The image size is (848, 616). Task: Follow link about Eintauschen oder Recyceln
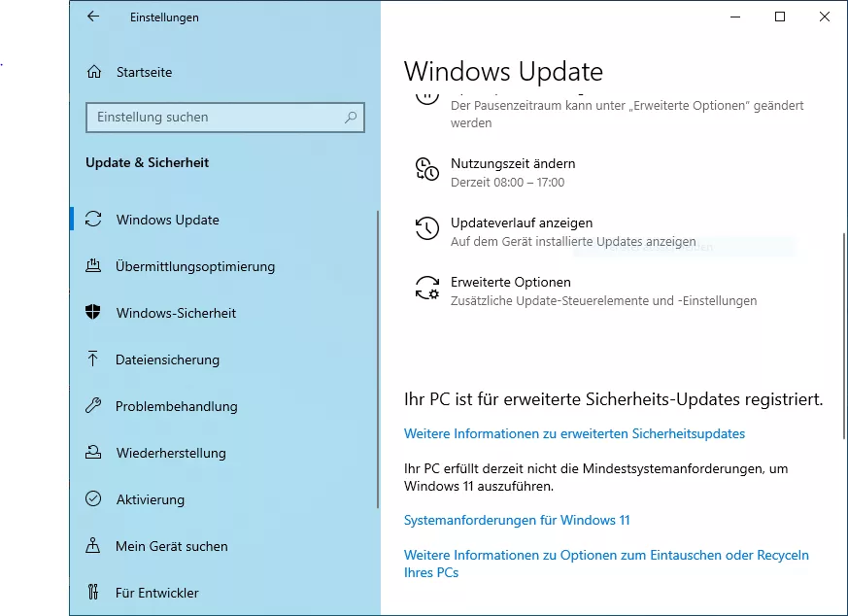(x=606, y=564)
